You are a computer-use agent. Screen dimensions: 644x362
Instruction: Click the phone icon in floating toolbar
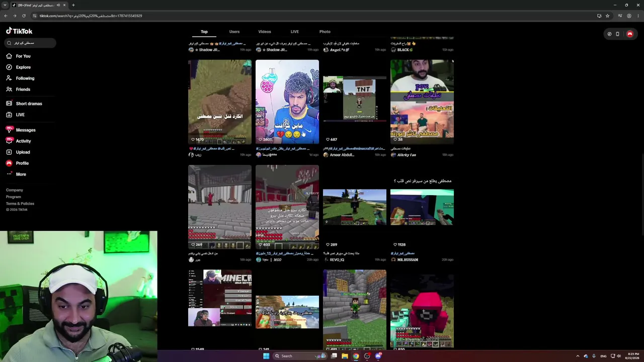(617, 34)
